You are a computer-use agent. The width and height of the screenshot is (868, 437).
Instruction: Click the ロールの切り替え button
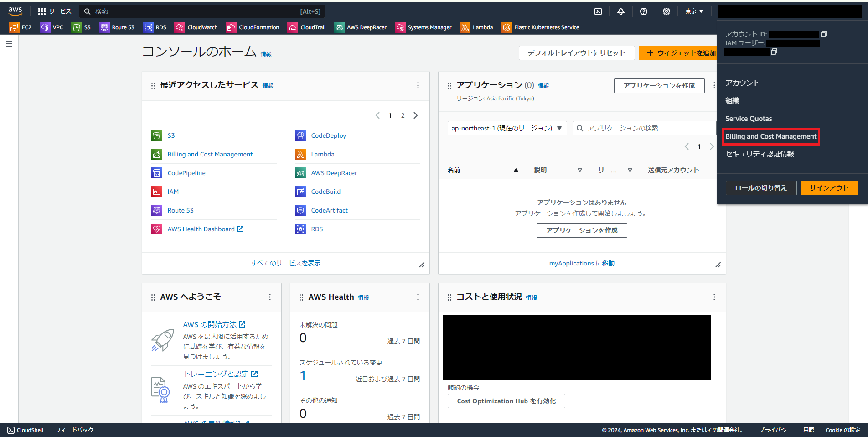pos(761,188)
